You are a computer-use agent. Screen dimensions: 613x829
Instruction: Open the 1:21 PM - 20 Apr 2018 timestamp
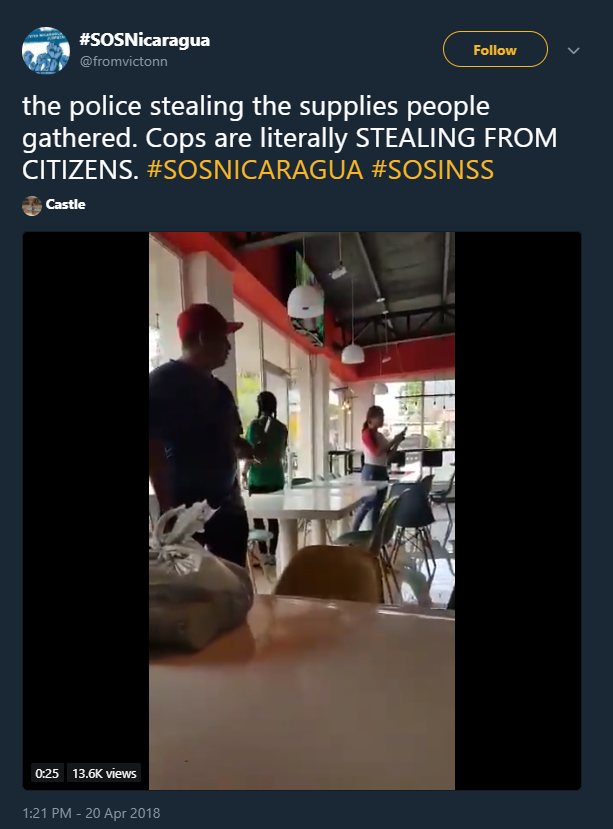pos(91,813)
